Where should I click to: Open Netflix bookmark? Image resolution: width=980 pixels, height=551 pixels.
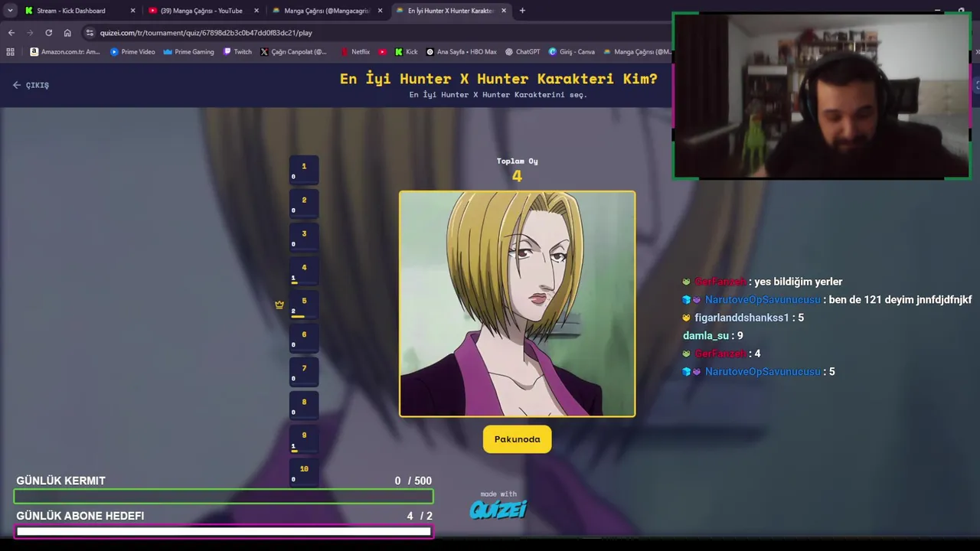[355, 52]
